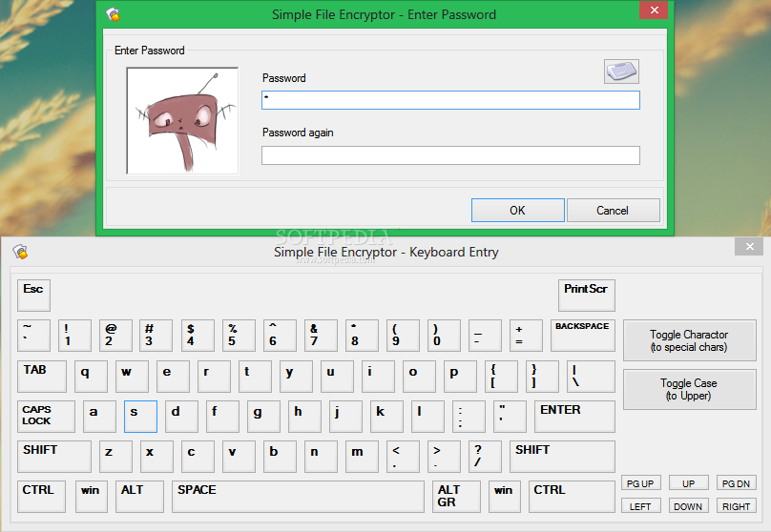This screenshot has width=771, height=532.
Task: Click the t key
Action: tap(255, 377)
